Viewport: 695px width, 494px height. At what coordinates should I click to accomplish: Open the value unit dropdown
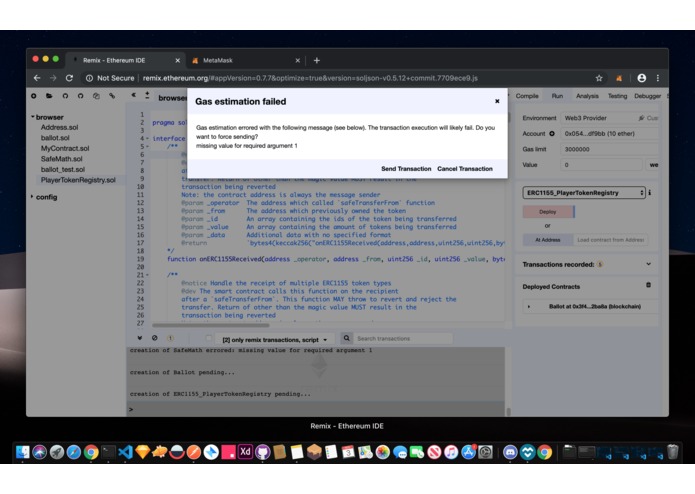click(652, 165)
